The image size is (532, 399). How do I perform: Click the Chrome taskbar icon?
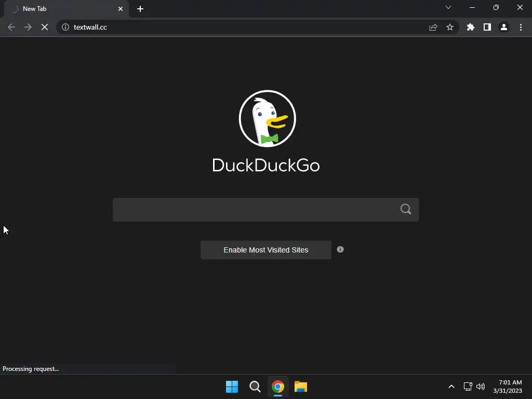click(278, 387)
